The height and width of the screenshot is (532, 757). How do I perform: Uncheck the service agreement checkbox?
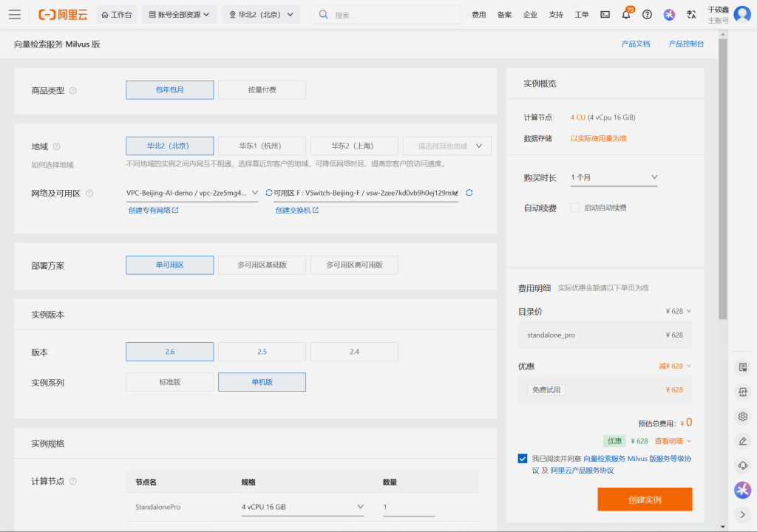click(x=523, y=459)
